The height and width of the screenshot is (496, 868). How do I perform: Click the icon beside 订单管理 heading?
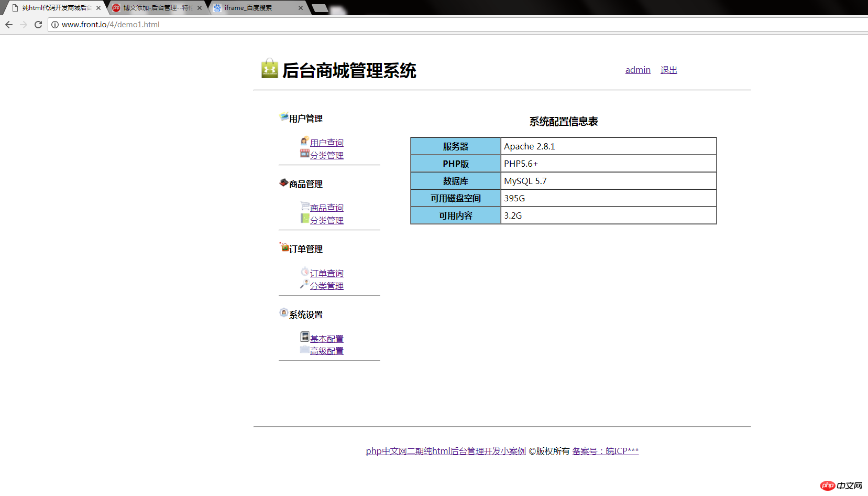click(284, 247)
